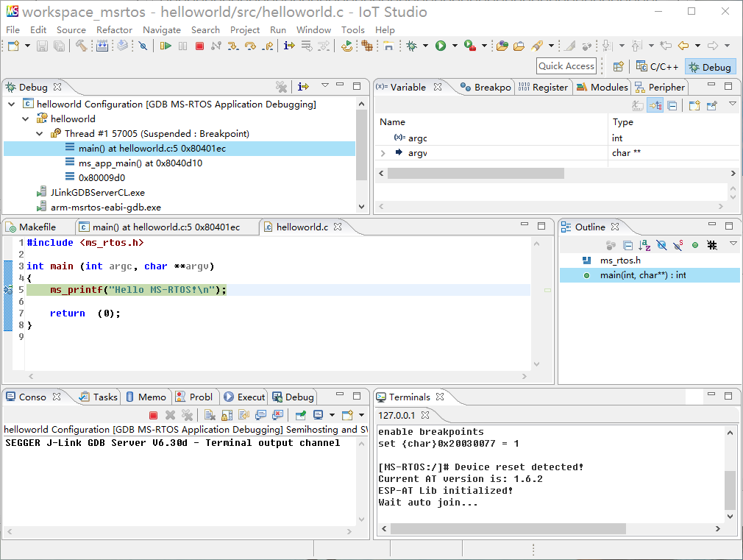Image resolution: width=743 pixels, height=560 pixels.
Task: Click the Quick Access search field
Action: click(566, 66)
